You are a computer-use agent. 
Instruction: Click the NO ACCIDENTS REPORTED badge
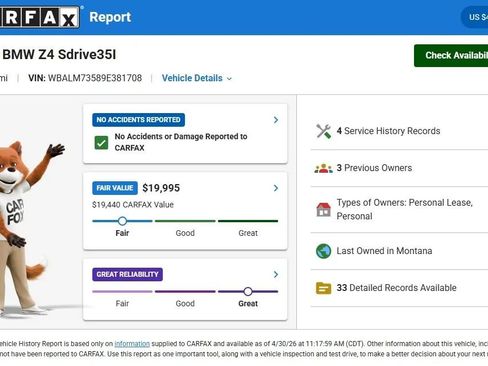click(138, 120)
